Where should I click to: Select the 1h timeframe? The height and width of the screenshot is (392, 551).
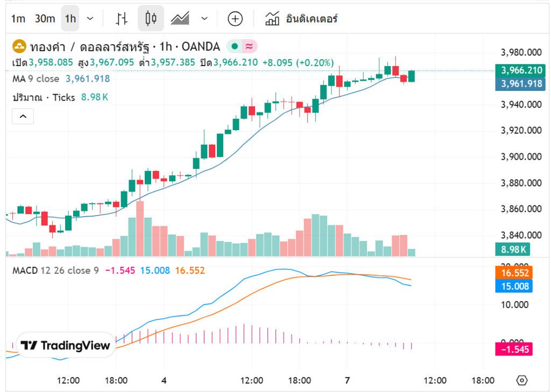click(70, 19)
